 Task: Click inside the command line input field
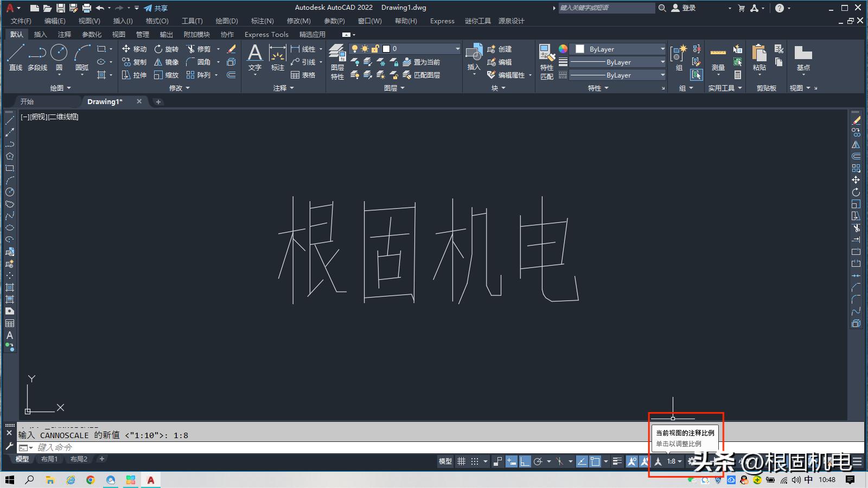coord(108,447)
